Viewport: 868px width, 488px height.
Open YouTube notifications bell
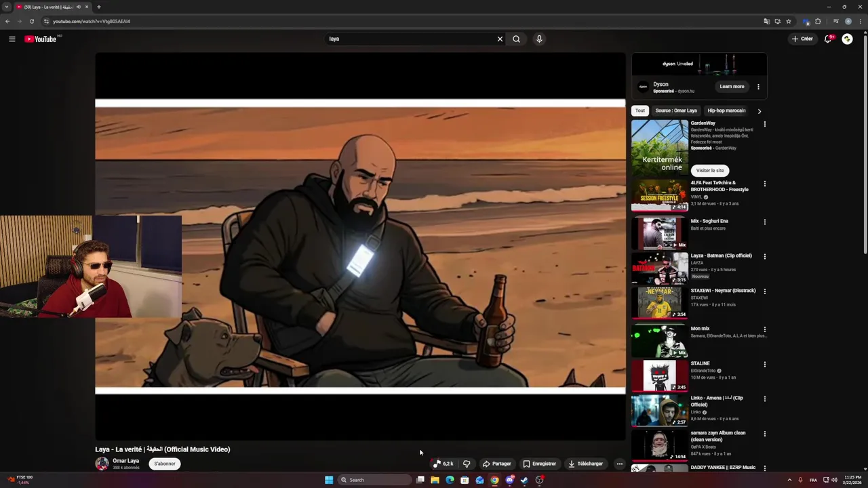pos(828,39)
